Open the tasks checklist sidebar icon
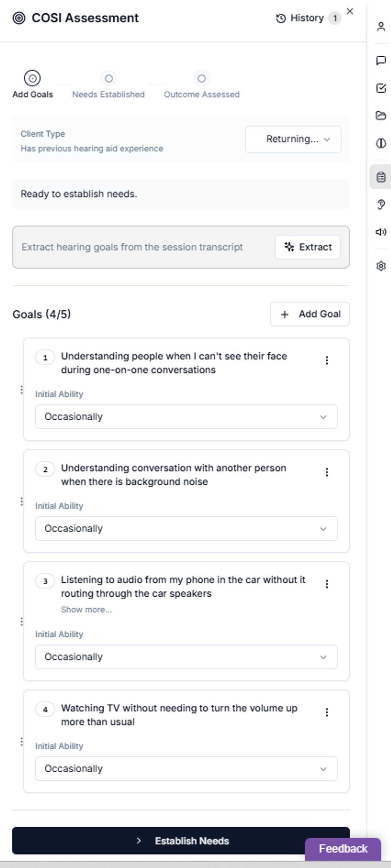 [381, 88]
